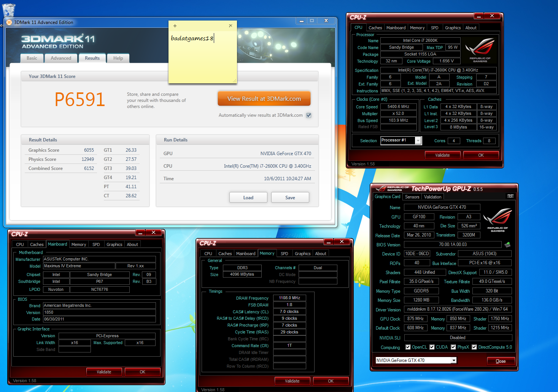Open Caches tab in CPU-Z Memory window
558x392 pixels.
(225, 254)
